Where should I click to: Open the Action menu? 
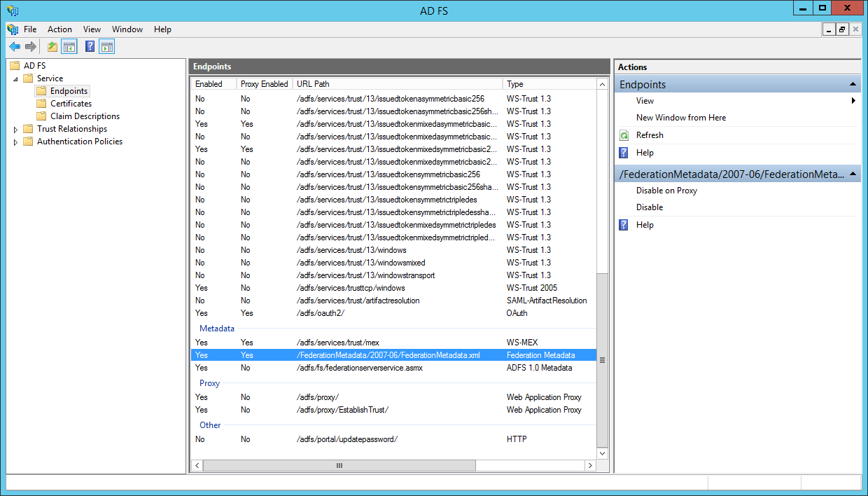[59, 29]
